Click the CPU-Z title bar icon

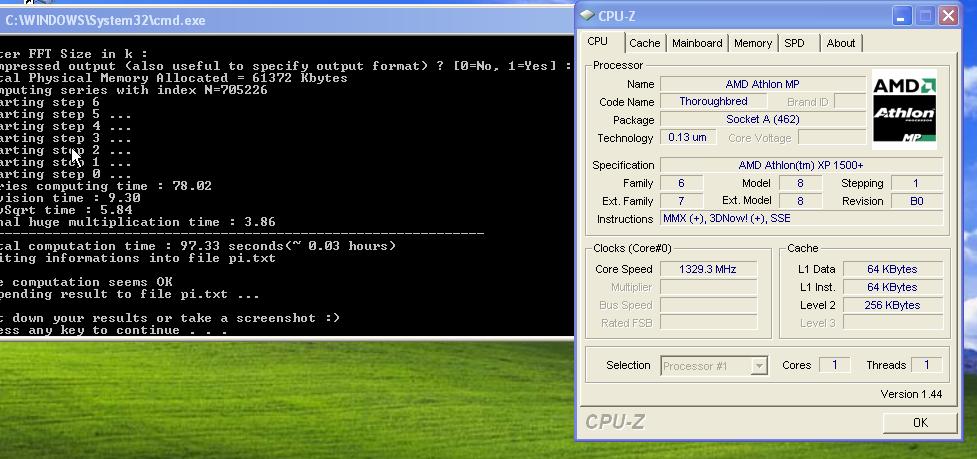pyautogui.click(x=586, y=16)
